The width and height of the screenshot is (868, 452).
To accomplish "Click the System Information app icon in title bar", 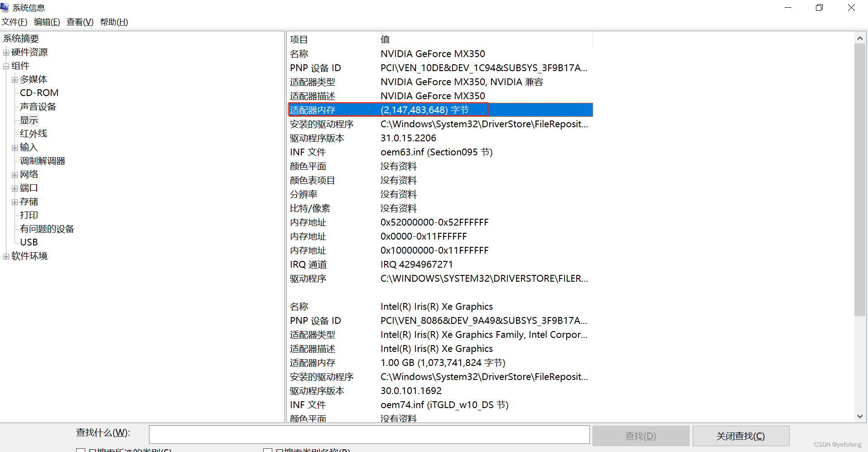I will pos(5,7).
